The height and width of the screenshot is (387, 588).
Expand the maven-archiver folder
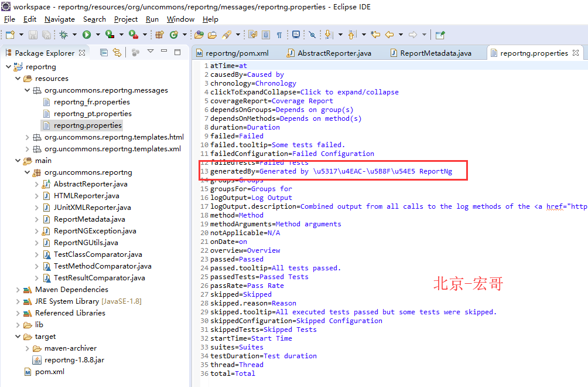click(28, 348)
